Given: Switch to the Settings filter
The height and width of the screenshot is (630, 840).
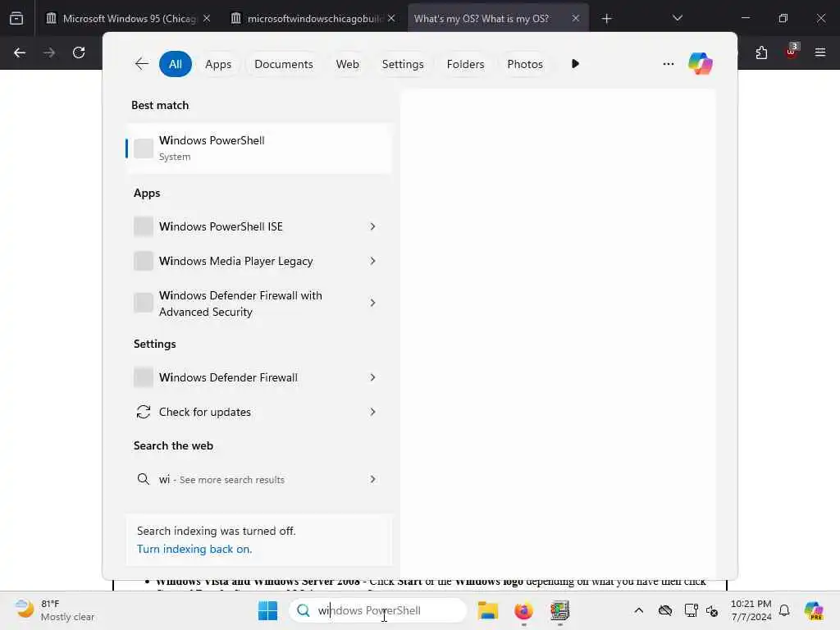Looking at the screenshot, I should 402,64.
